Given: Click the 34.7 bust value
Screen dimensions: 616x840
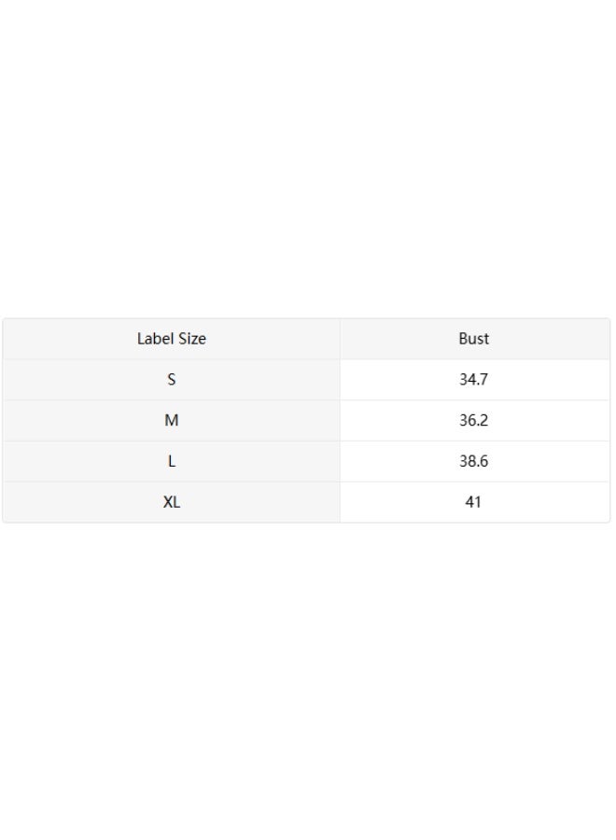Looking at the screenshot, I should pyautogui.click(x=474, y=379).
